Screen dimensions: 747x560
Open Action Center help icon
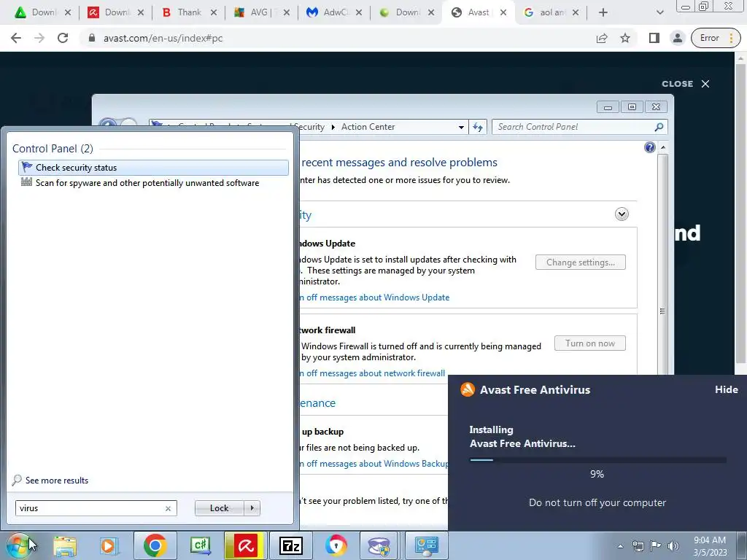coord(650,147)
